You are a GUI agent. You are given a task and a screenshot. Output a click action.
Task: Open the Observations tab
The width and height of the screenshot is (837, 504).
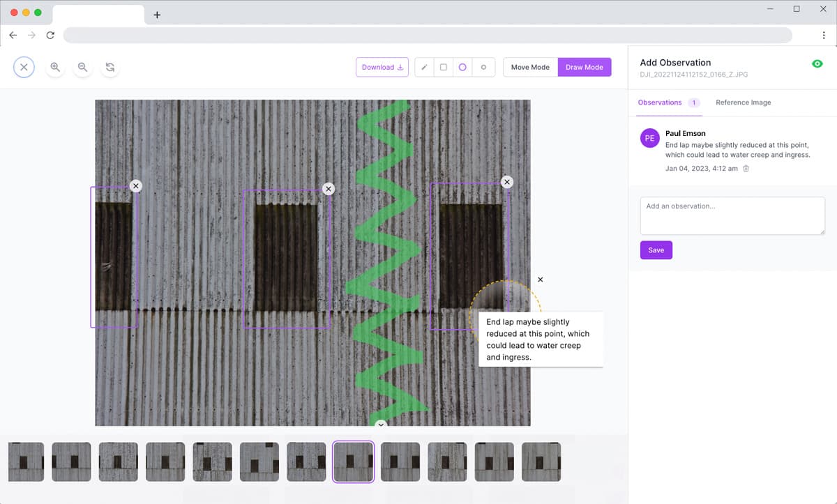(660, 102)
